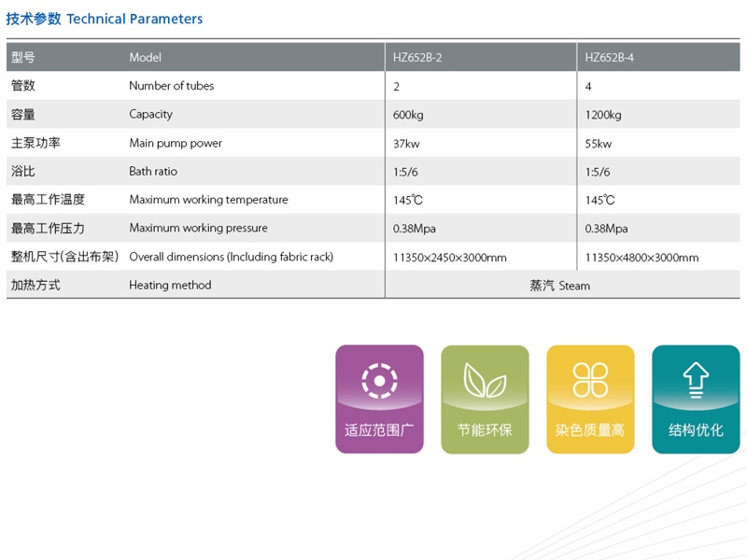Select the 染色质量高 label text
The width and height of the screenshot is (747, 560).
tap(590, 430)
